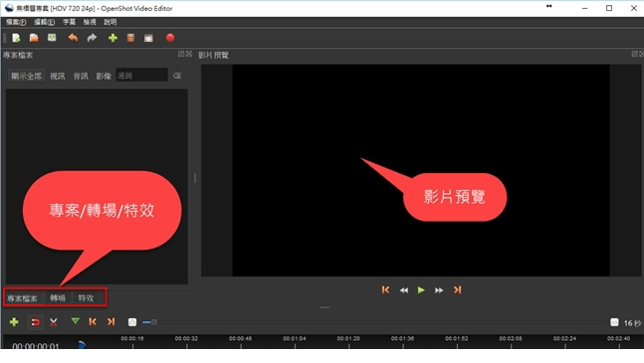Float the 影片預覽 panel via dock icon
The height and width of the screenshot is (363, 644).
coord(635,54)
